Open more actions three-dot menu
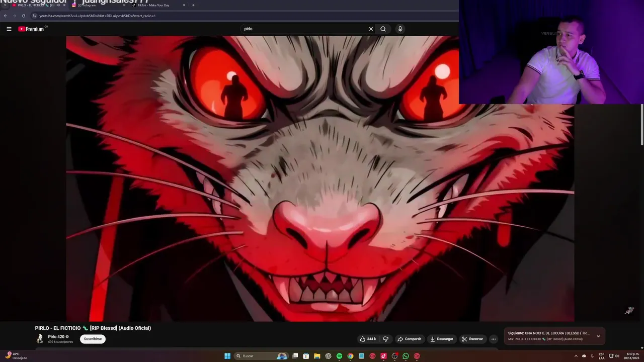Screen dimensions: 644x362 (493, 339)
